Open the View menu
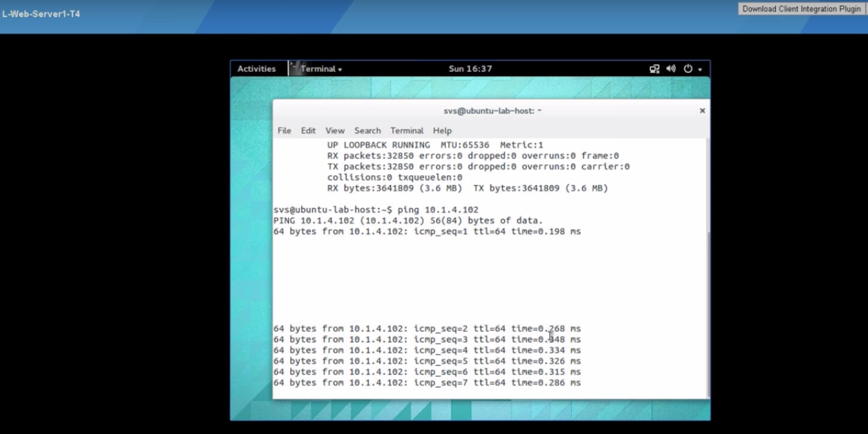868x434 pixels. click(x=335, y=131)
